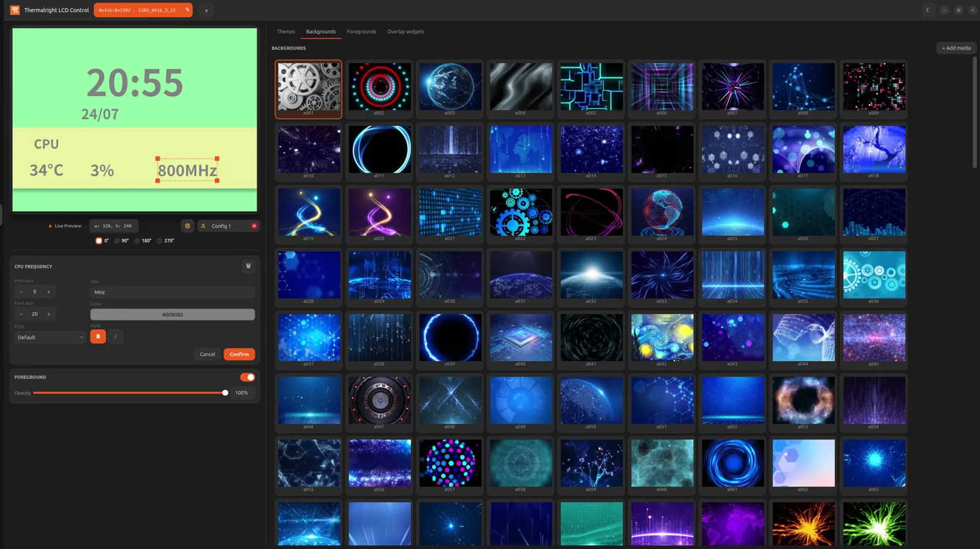This screenshot has height=549, width=980.
Task: Click the Foreground opacity slider handle
Action: [225, 393]
